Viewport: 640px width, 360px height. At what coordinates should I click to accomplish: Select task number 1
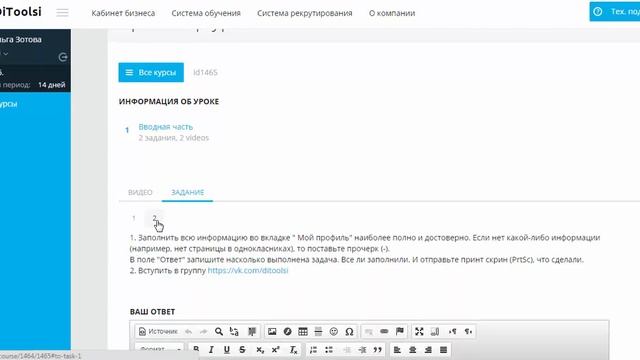134,218
